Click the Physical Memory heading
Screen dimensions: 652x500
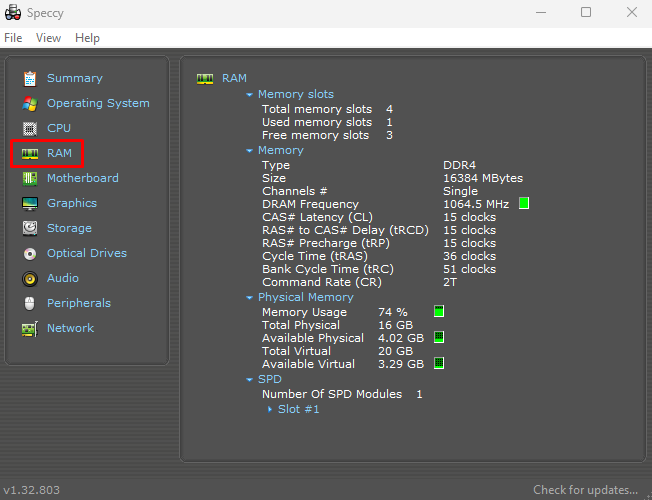(306, 297)
